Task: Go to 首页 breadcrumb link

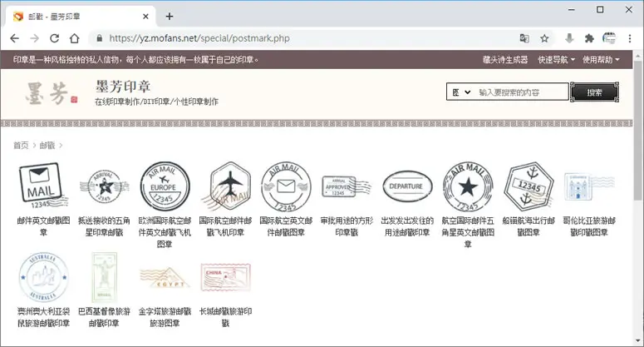Action: (21, 145)
